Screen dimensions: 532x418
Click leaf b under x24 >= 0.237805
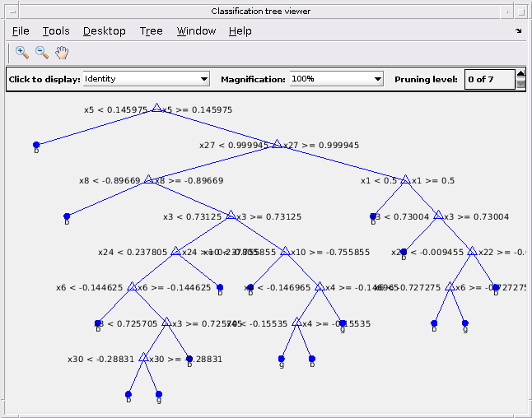(x=220, y=287)
